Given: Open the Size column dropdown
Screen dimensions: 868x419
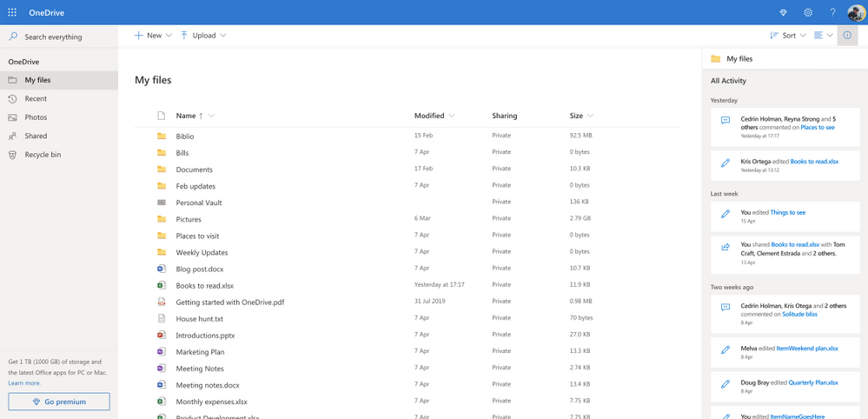Looking at the screenshot, I should coord(590,116).
